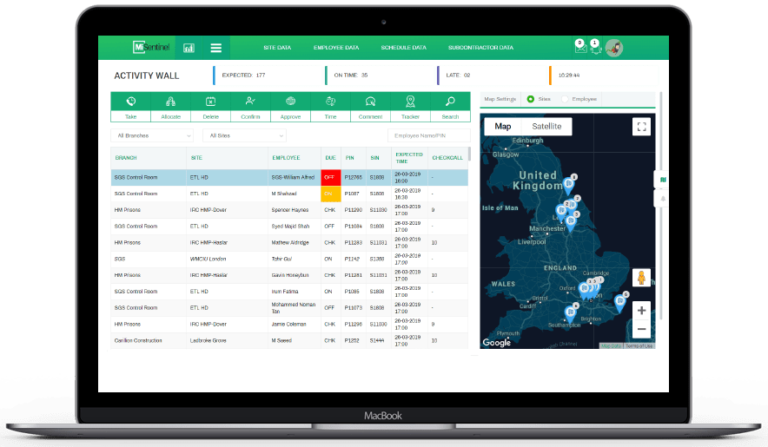Viewport: 768px width, 447px height.
Task: Click the right panel vertical scrollbar
Action: (x=661, y=206)
